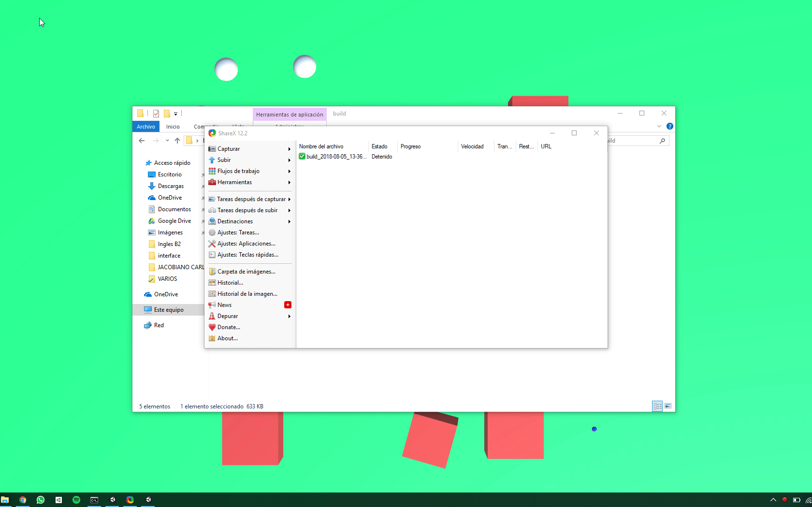Viewport: 812px width, 507px height.
Task: Click the Donate heart option
Action: [x=228, y=327]
